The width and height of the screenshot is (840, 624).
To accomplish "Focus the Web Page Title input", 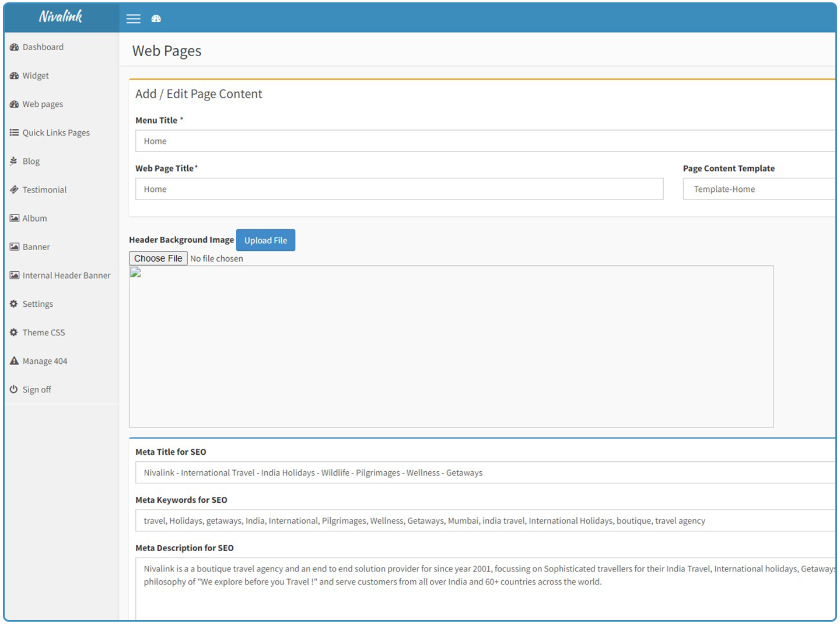I will pyautogui.click(x=399, y=189).
